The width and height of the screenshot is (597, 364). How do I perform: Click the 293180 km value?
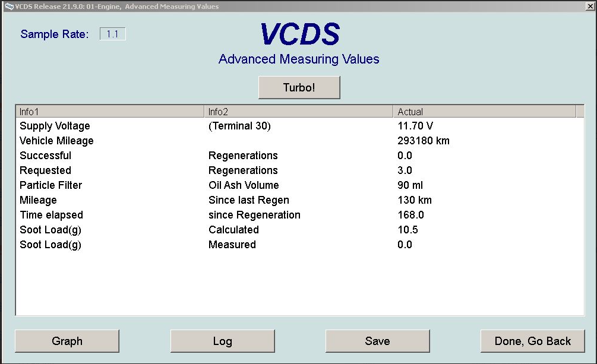click(x=424, y=141)
